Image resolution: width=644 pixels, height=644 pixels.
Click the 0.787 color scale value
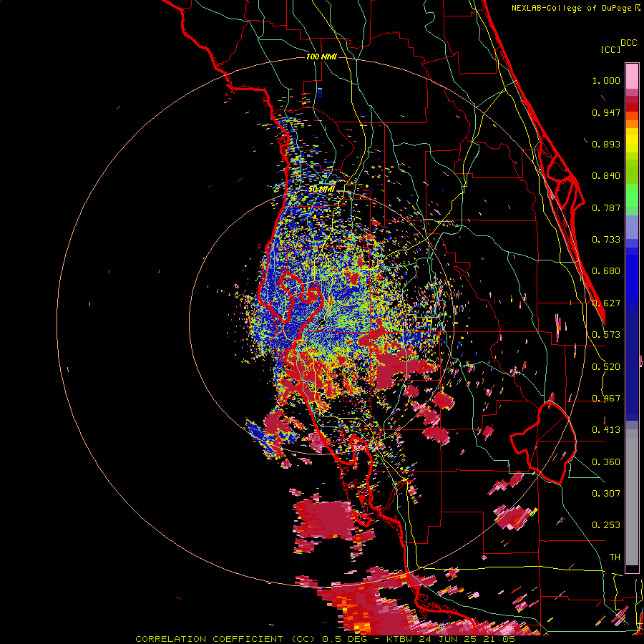(x=606, y=208)
